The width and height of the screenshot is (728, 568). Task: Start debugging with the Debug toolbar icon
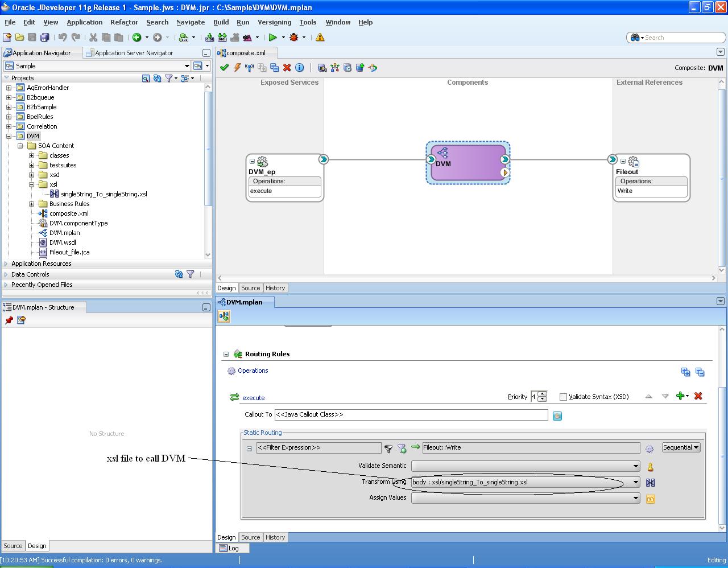(295, 36)
